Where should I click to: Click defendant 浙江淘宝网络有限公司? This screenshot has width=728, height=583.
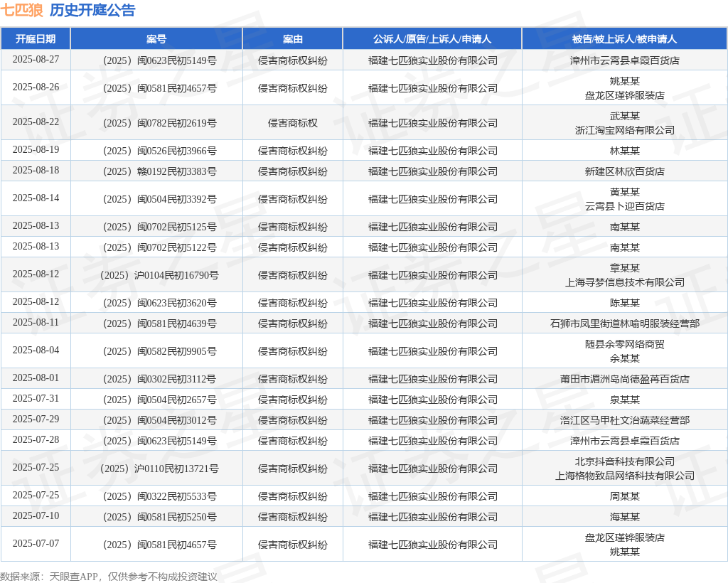(x=624, y=130)
